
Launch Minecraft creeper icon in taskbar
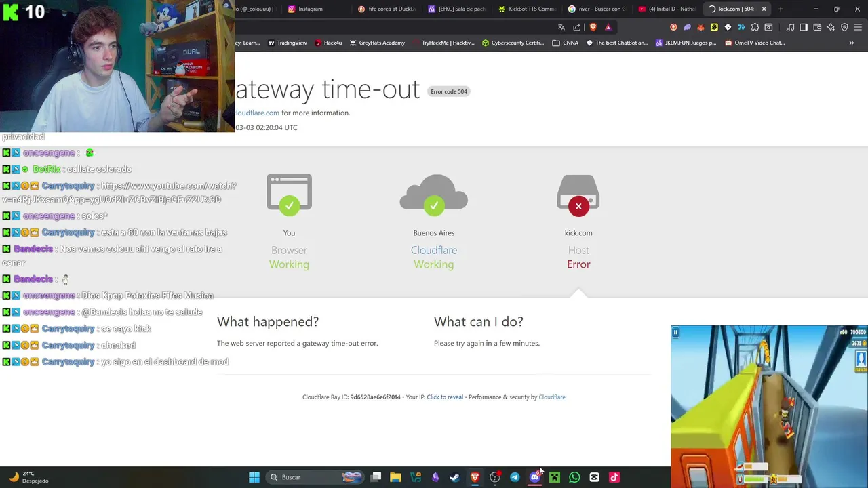(x=555, y=477)
